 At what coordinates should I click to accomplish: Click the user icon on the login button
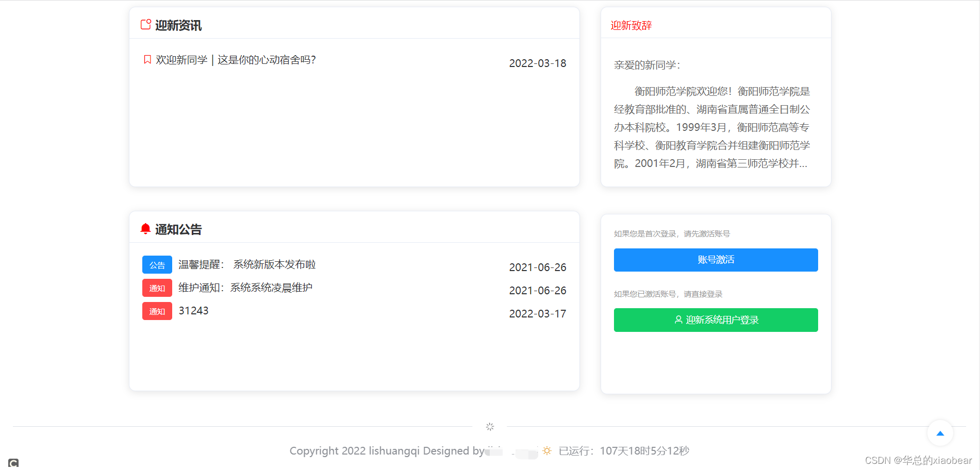(x=678, y=320)
